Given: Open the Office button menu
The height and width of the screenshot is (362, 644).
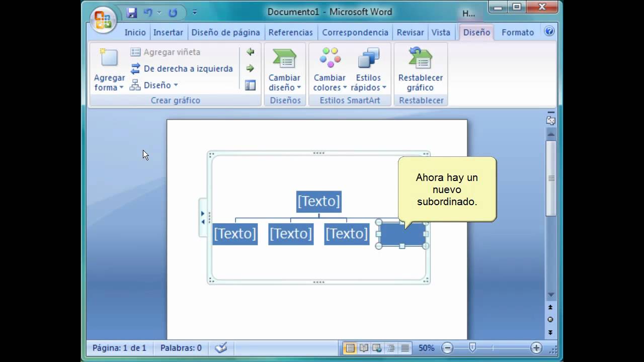Looking at the screenshot, I should pos(103,21).
